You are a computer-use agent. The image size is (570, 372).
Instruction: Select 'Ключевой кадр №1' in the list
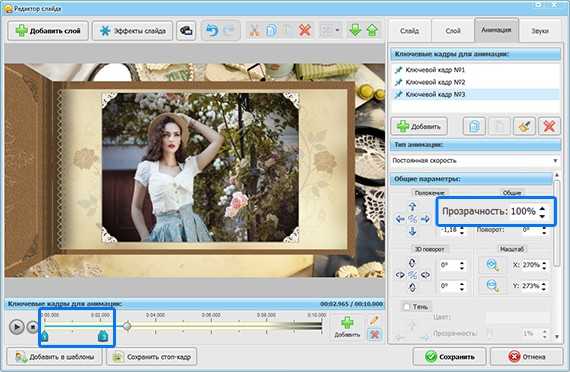[475, 69]
